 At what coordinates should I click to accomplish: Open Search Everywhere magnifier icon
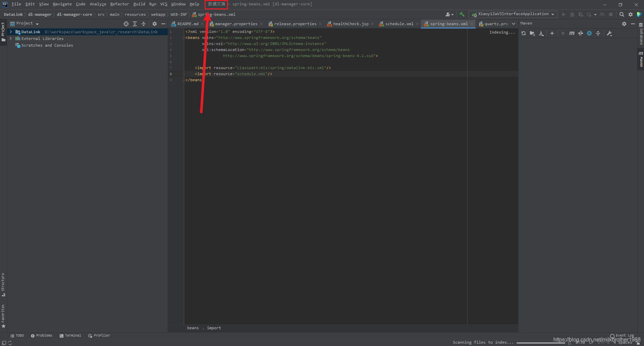coord(622,14)
